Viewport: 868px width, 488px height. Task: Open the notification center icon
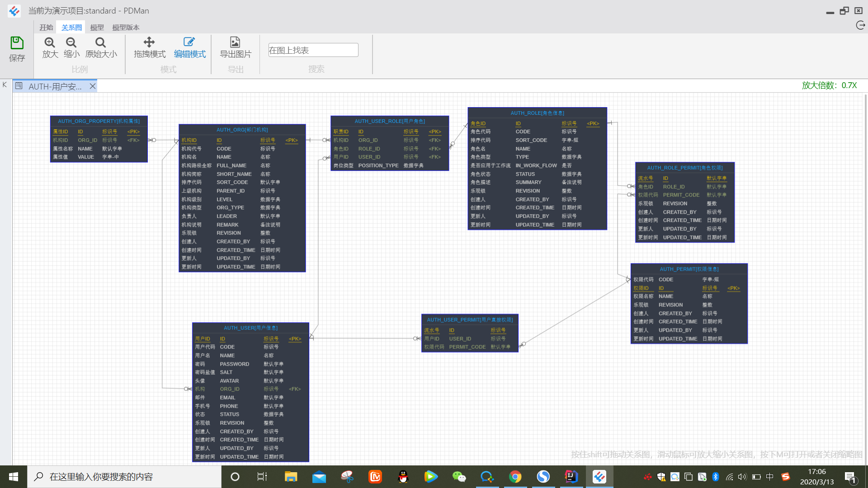pos(850,477)
